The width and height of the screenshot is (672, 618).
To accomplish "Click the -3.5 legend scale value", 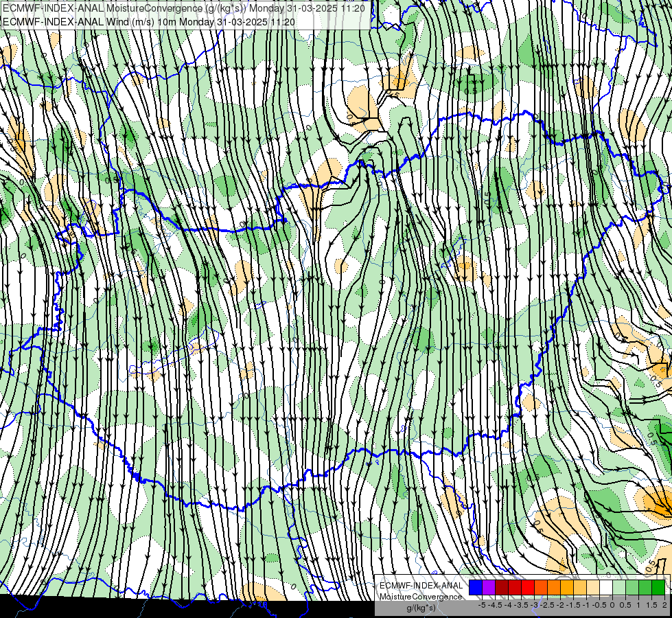I will coord(521,605).
